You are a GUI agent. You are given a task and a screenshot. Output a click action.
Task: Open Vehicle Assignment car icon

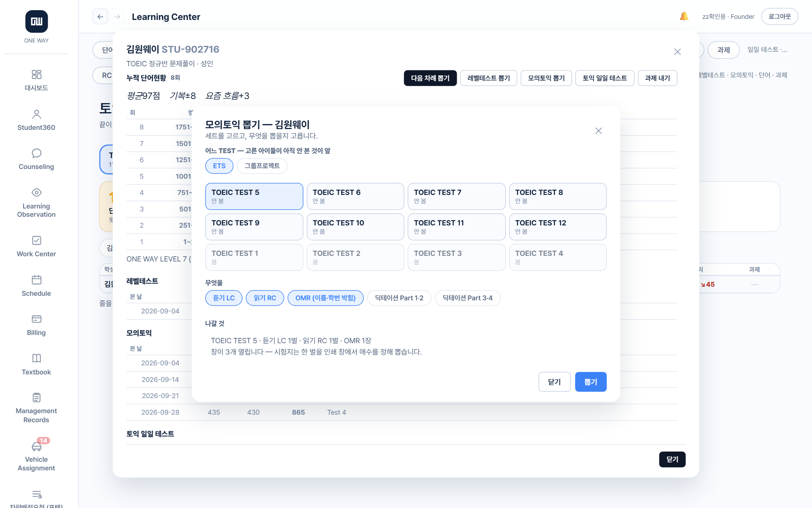36,446
